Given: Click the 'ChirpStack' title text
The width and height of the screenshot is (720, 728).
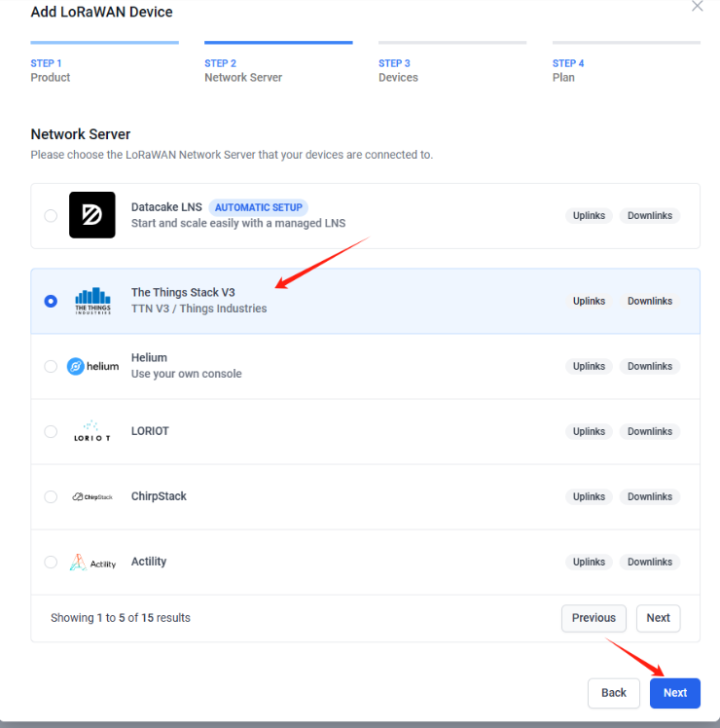Looking at the screenshot, I should click(159, 496).
